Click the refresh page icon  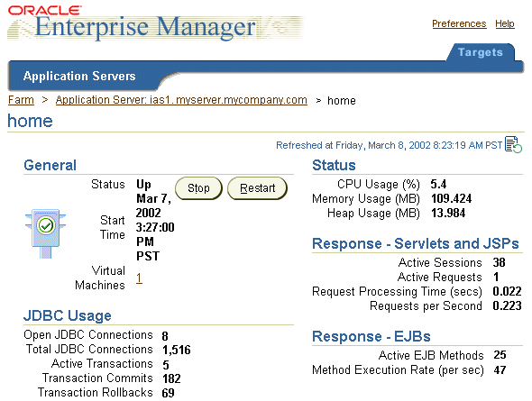513,145
